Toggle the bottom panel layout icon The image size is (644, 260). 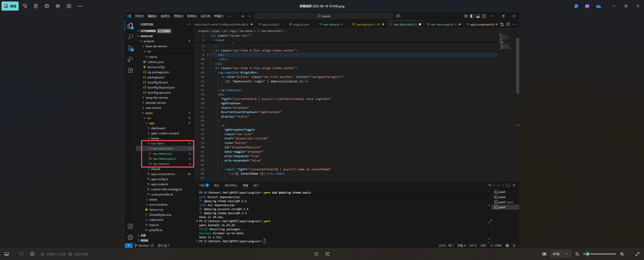click(x=478, y=16)
